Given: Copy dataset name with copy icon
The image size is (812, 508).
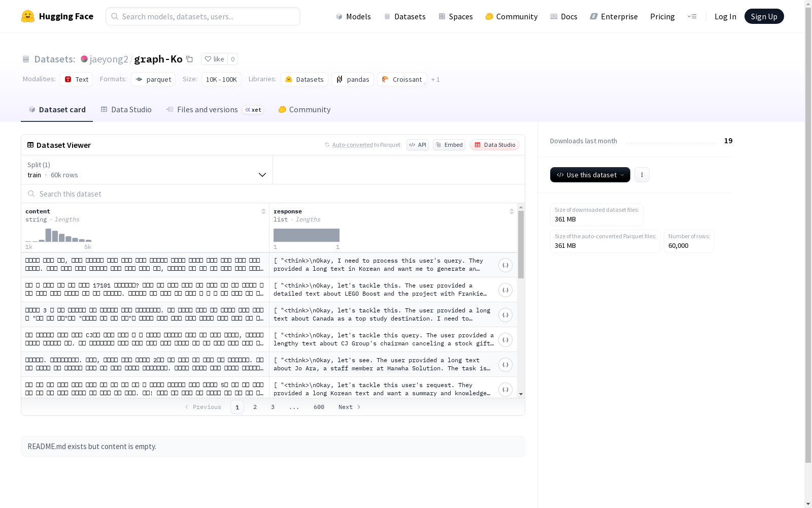Looking at the screenshot, I should [x=189, y=59].
